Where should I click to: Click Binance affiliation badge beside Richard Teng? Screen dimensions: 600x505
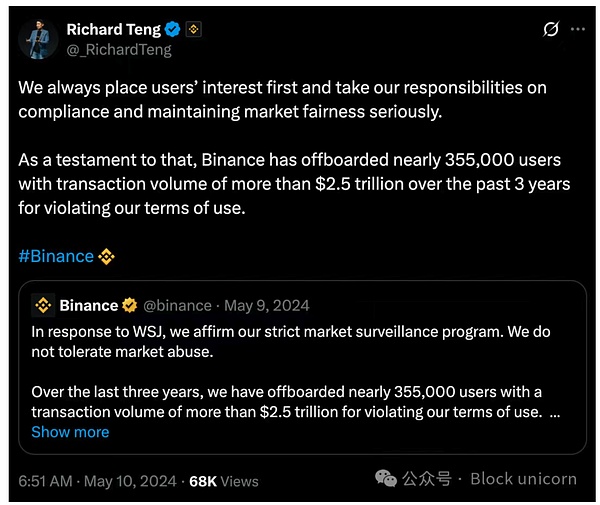[x=193, y=29]
